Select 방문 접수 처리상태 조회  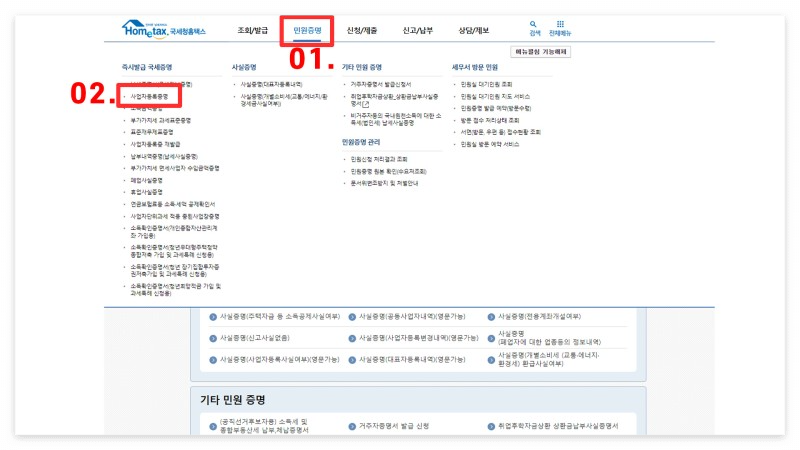pyautogui.click(x=489, y=120)
